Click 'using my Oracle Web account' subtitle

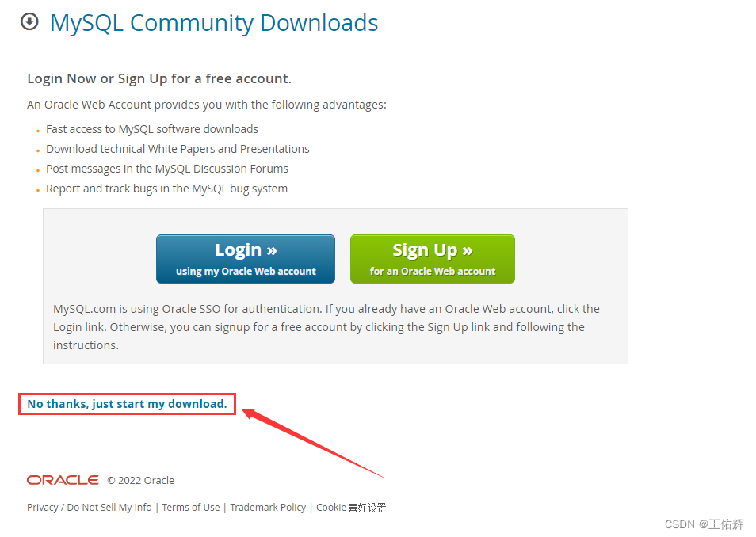pyautogui.click(x=246, y=272)
